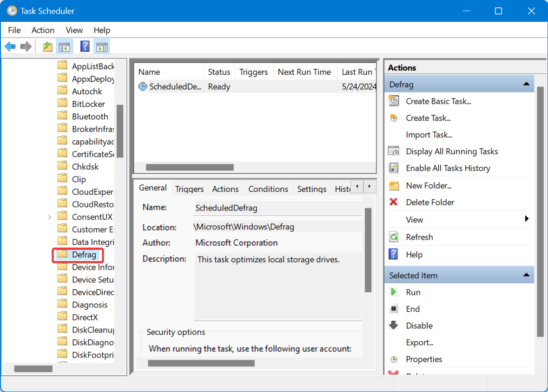Click the green Run arrow icon

point(393,292)
